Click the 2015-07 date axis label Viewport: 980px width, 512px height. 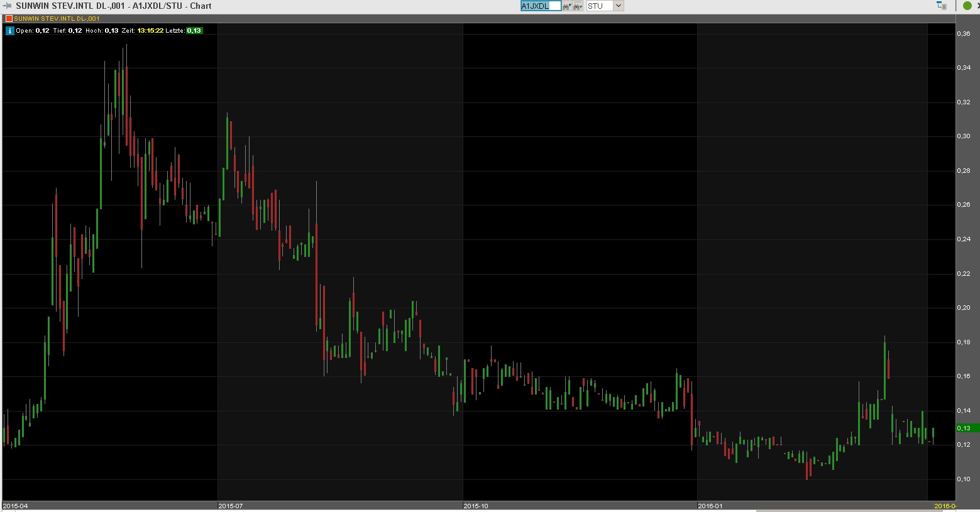[231, 506]
